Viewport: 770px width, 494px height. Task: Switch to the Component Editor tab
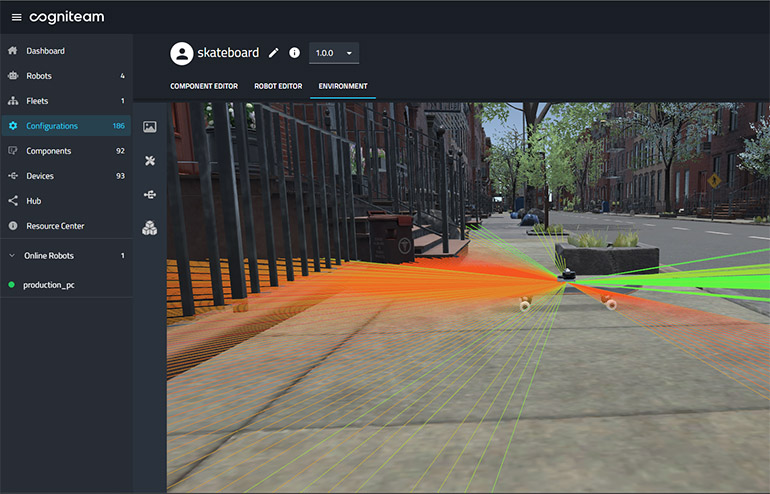[x=204, y=86]
